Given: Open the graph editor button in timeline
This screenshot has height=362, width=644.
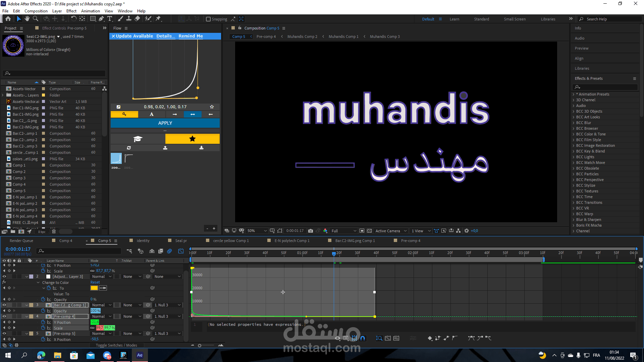Looking at the screenshot, I should (x=181, y=251).
